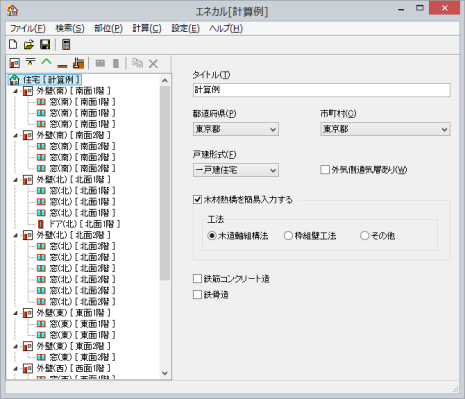The width and height of the screenshot is (465, 399).
Task: Save with the floppy disk icon
Action: (x=45, y=44)
